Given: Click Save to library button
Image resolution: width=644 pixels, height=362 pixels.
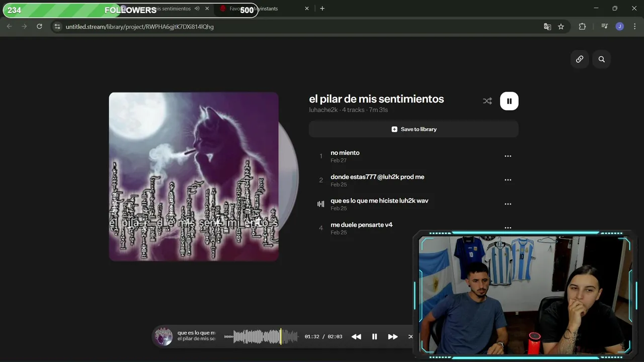Looking at the screenshot, I should click(414, 129).
